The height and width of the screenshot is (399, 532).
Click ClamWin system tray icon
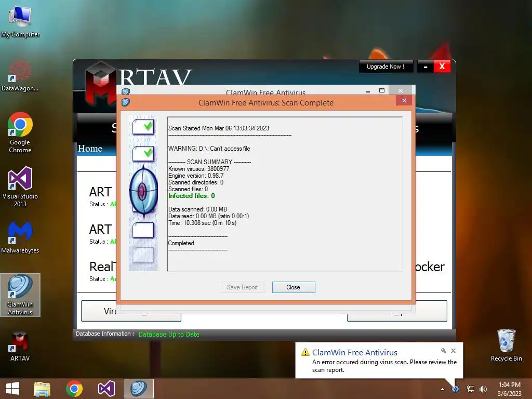click(455, 389)
